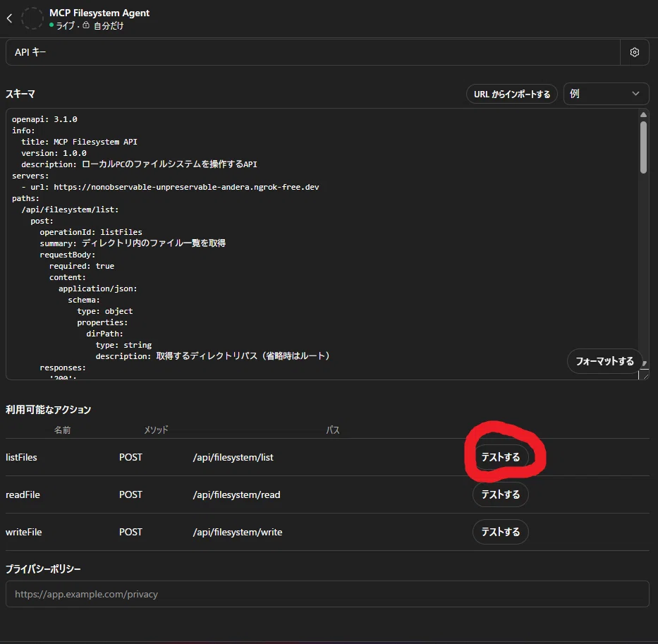This screenshot has width=658, height=644.
Task: Click the MCP Filesystem Agent title
Action: pyautogui.click(x=99, y=13)
